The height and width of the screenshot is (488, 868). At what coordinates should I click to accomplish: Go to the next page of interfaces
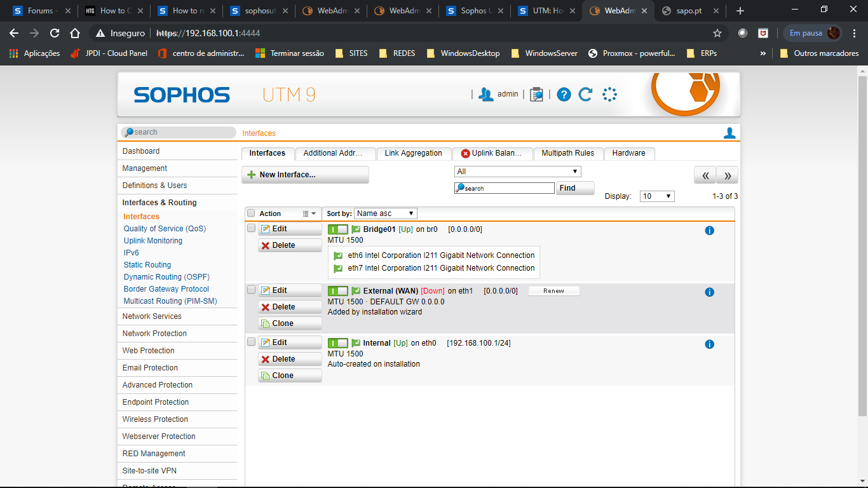pos(728,175)
